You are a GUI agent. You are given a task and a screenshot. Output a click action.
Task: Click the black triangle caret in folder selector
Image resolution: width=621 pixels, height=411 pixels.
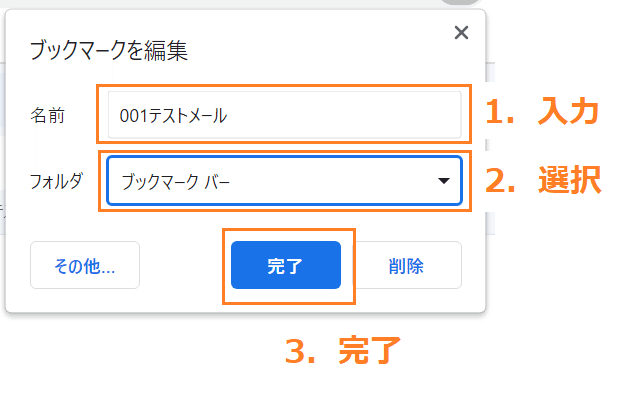pyautogui.click(x=444, y=181)
